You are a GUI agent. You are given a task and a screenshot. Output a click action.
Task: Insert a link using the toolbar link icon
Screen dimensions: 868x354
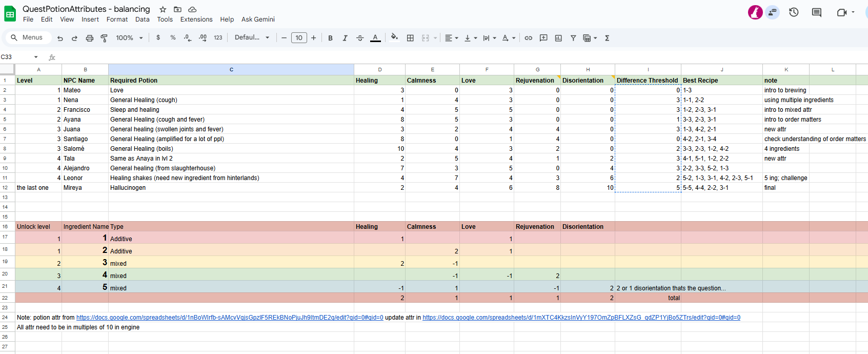click(528, 38)
